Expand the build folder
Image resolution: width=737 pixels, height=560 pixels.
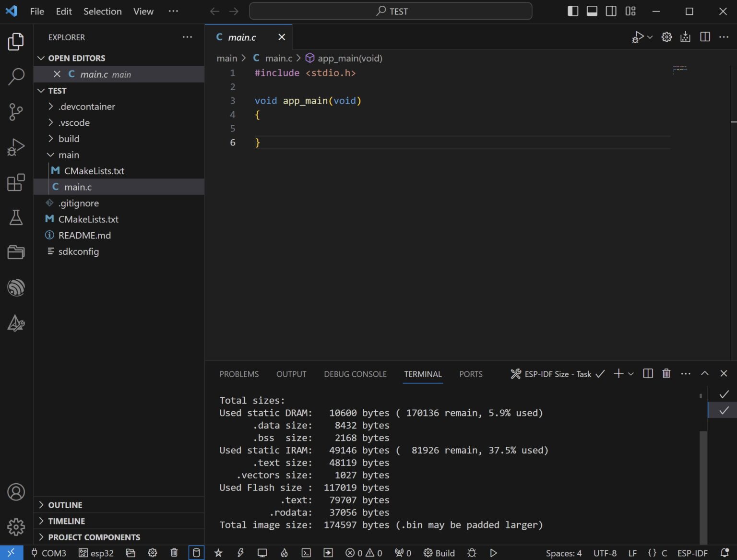click(69, 139)
